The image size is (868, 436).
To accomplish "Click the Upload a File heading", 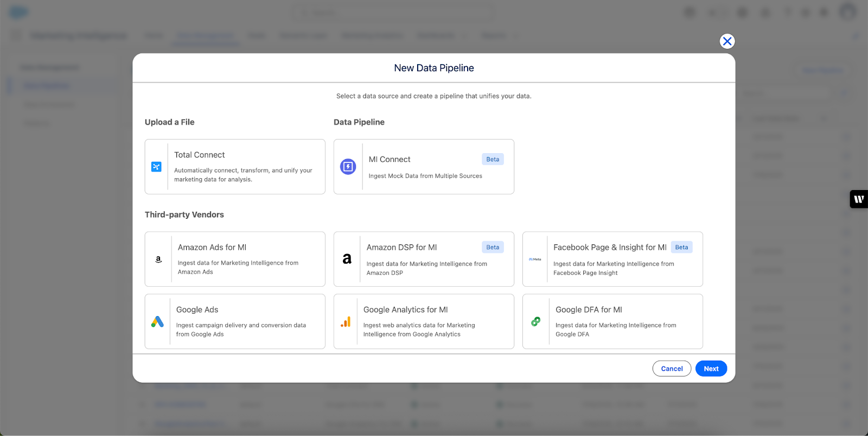I will (x=169, y=122).
